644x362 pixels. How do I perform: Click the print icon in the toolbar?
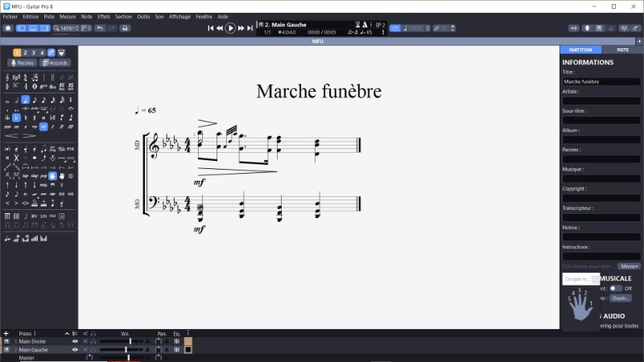pyautogui.click(x=124, y=27)
